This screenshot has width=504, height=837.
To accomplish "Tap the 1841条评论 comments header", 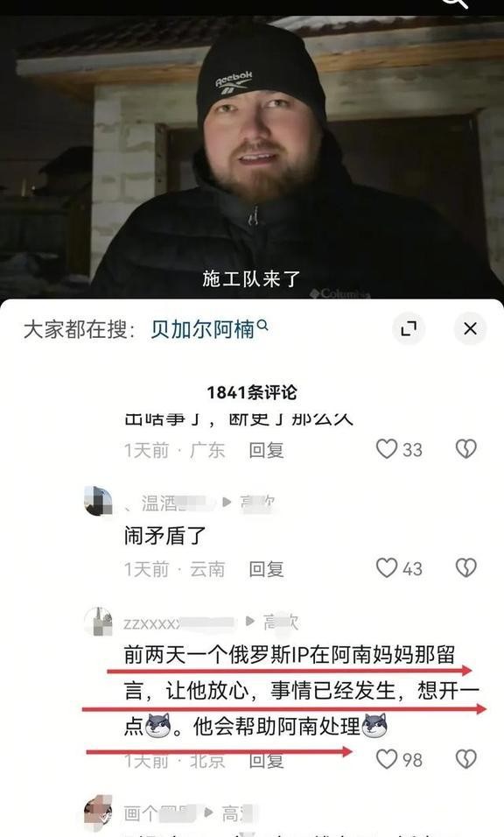I will (x=252, y=392).
